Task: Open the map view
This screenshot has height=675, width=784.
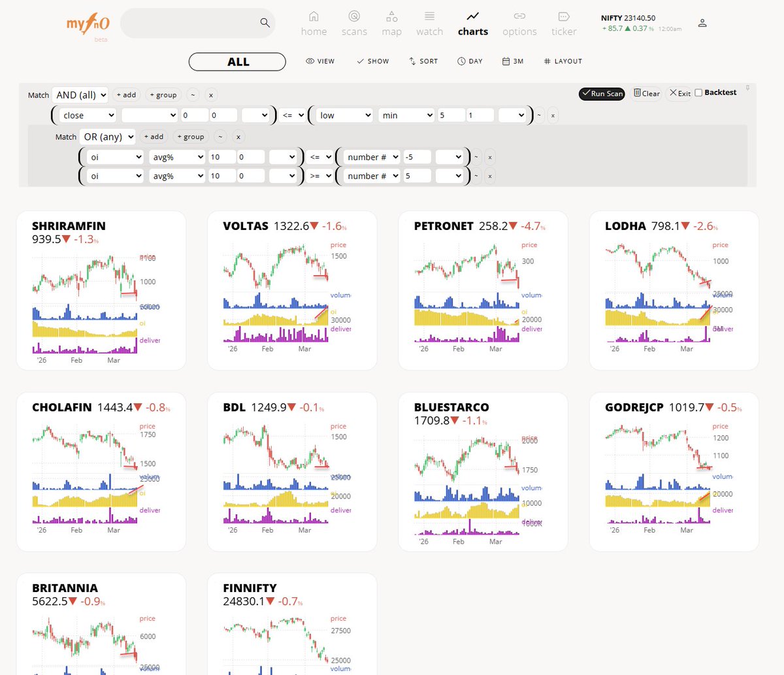Action: coord(391,24)
